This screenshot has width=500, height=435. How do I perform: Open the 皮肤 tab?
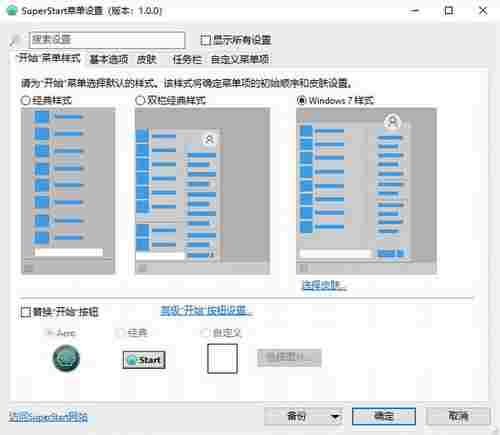click(147, 60)
